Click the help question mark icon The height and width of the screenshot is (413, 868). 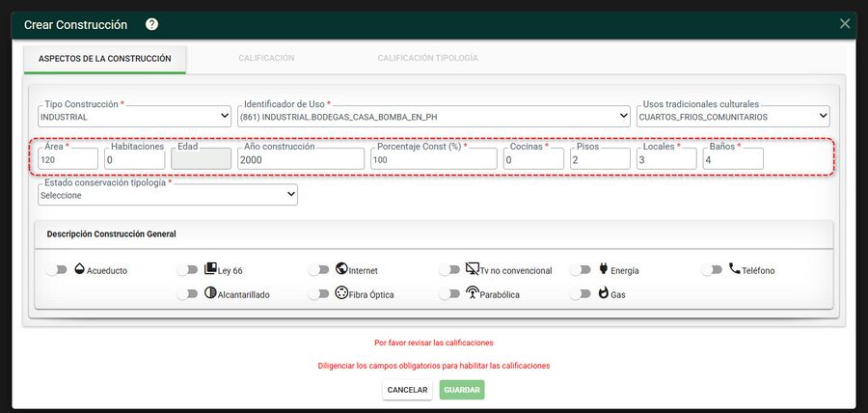[152, 24]
